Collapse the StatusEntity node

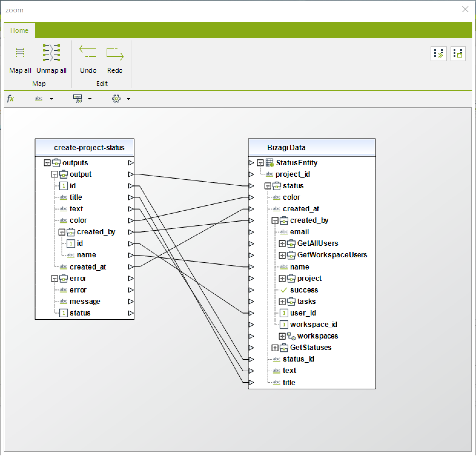click(260, 163)
